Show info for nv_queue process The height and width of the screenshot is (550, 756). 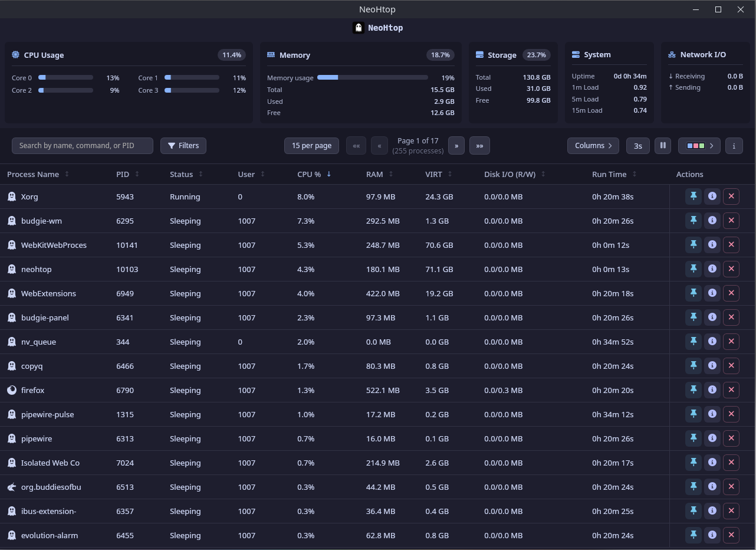[712, 342]
